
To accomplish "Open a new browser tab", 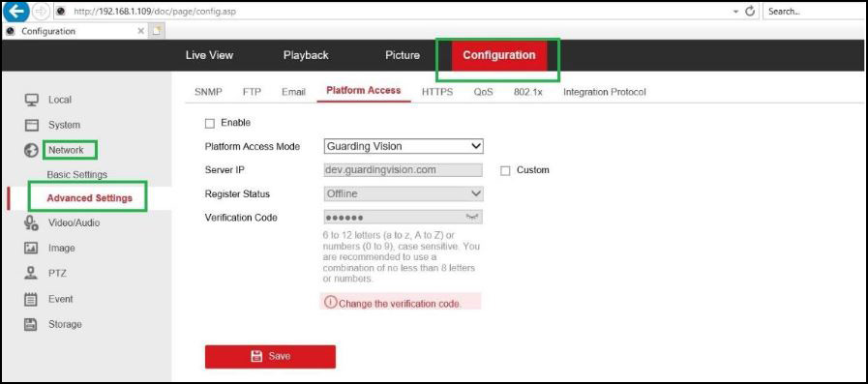I will coord(157,31).
